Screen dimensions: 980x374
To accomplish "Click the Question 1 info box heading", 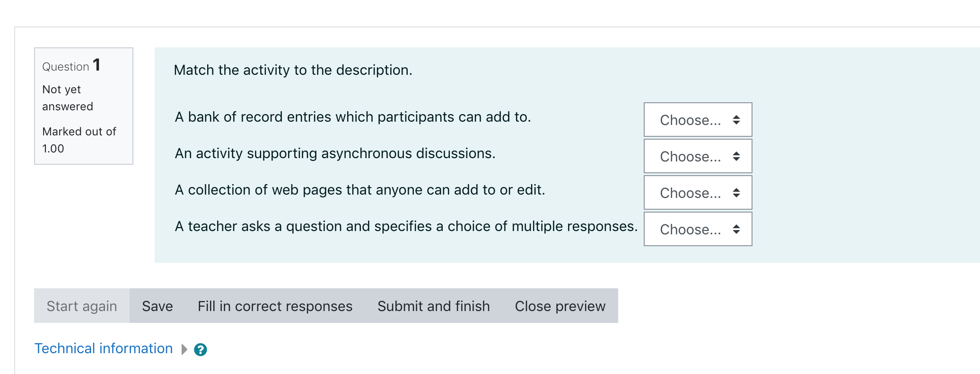I will 71,65.
